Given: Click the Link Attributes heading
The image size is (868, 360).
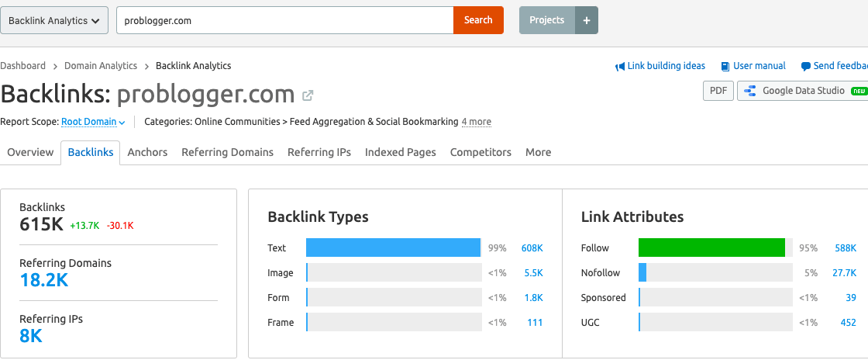Looking at the screenshot, I should click(632, 217).
